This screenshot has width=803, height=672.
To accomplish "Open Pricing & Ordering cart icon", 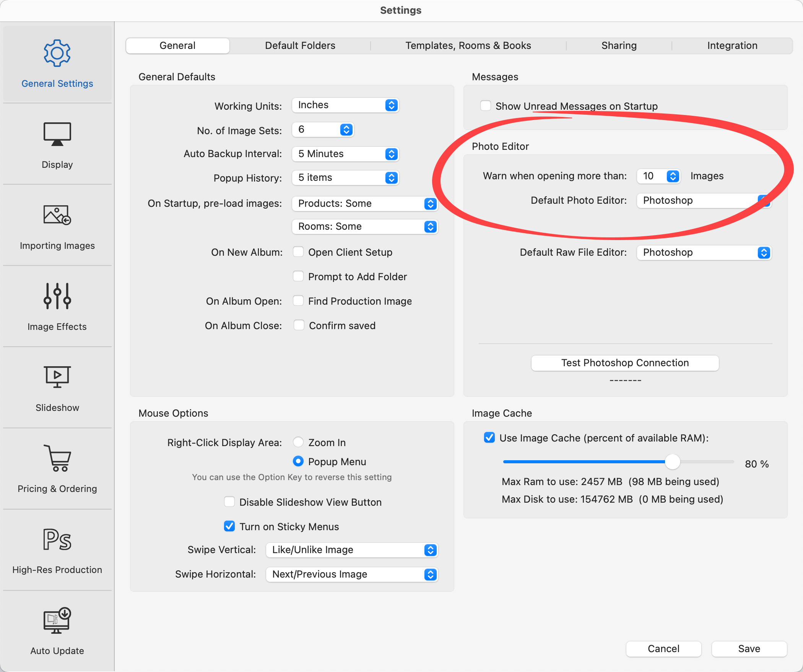I will point(57,458).
